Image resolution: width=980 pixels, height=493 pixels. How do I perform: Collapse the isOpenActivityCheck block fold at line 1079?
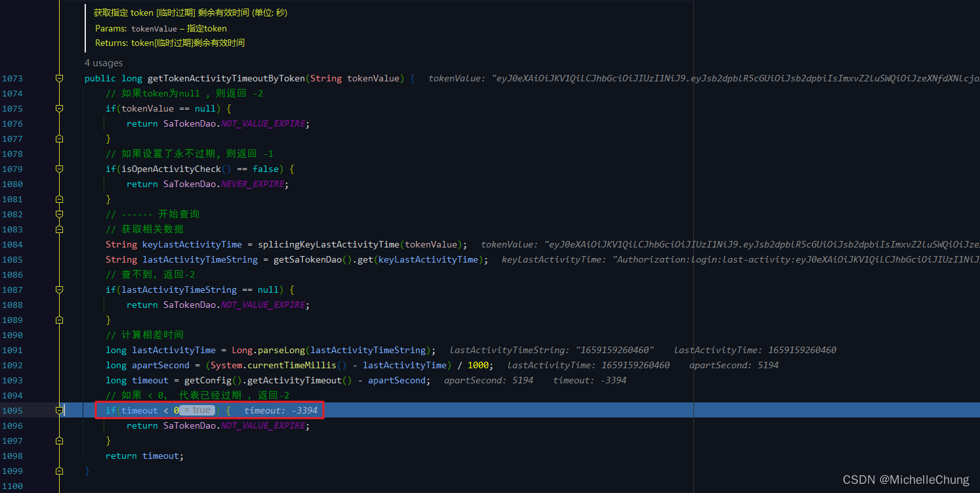click(x=59, y=169)
